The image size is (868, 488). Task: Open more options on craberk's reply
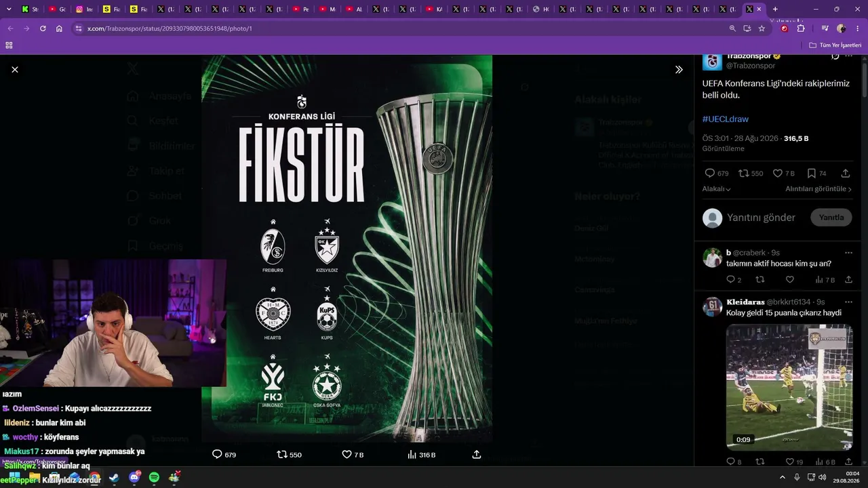click(848, 253)
